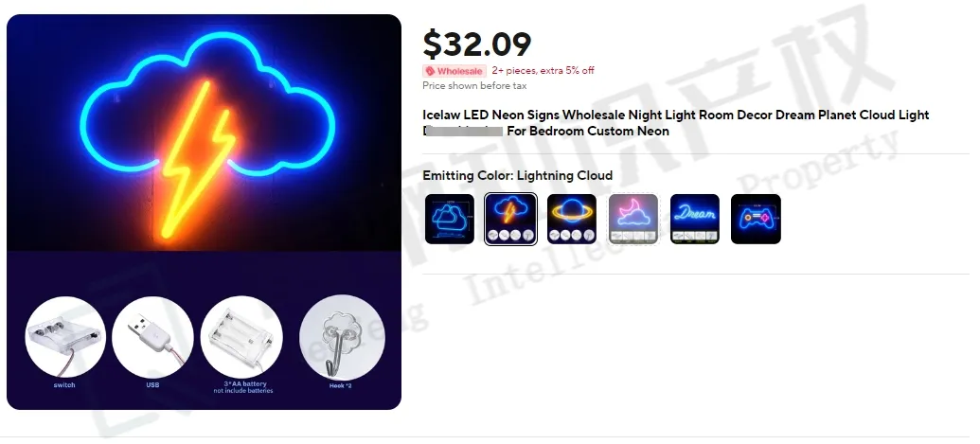This screenshot has width=980, height=444.
Task: Select the Saturn planet neon variant
Action: coord(572,220)
